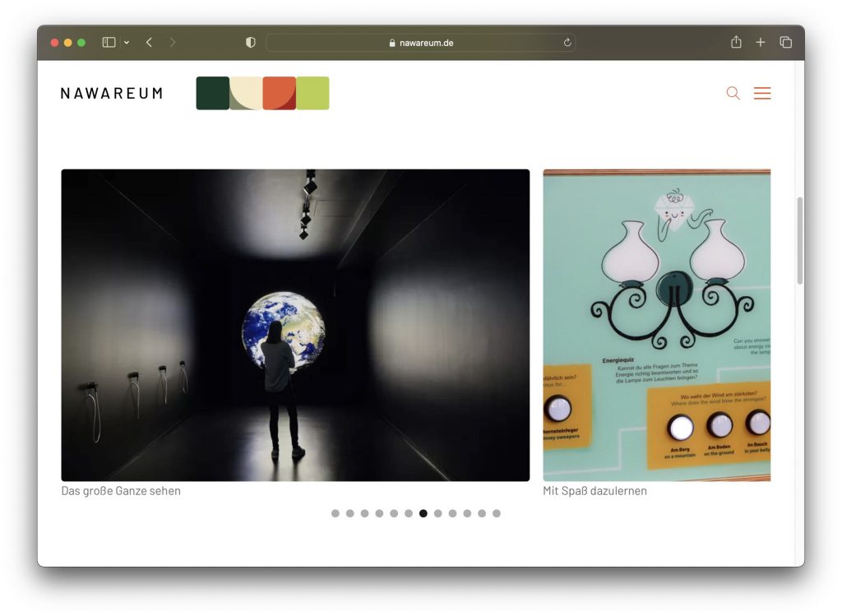Click the light green logo square

[x=312, y=93]
